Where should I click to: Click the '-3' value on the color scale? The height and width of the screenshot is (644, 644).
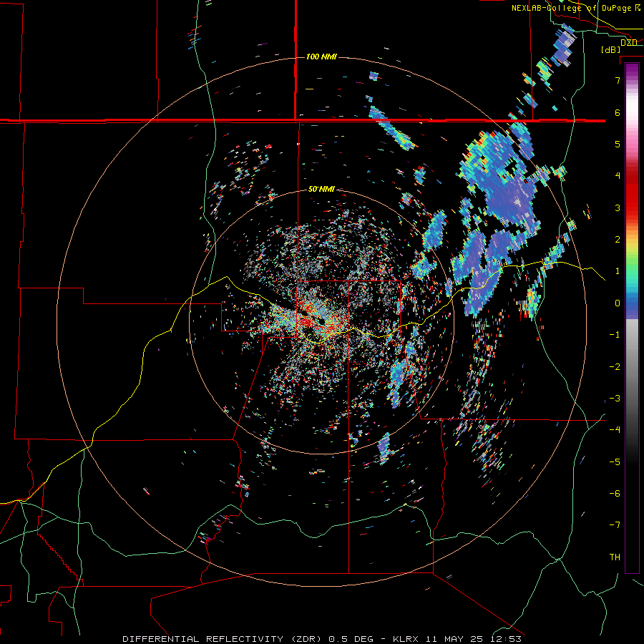pos(615,399)
